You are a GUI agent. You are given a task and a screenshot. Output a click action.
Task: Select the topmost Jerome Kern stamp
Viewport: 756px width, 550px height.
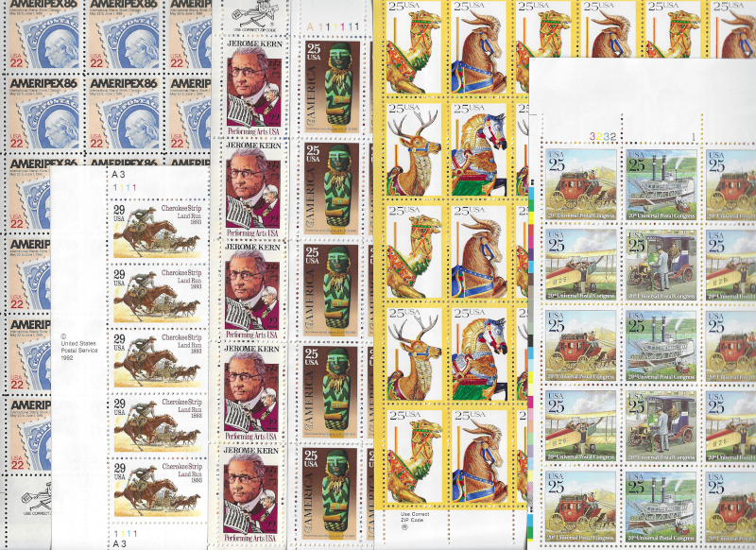point(251,86)
